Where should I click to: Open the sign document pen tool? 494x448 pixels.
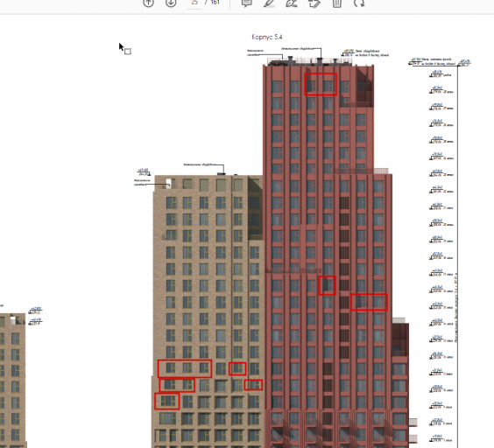pyautogui.click(x=292, y=3)
